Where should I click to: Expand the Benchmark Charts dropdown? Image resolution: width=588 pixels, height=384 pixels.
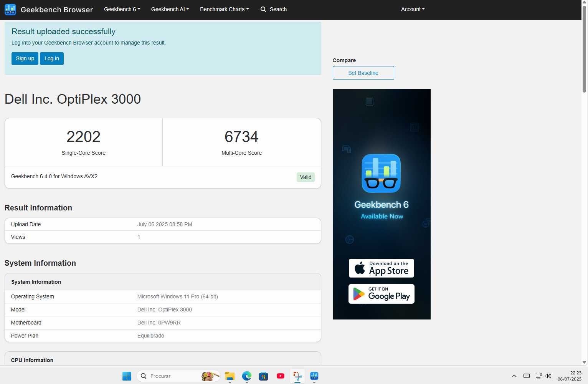pyautogui.click(x=225, y=9)
